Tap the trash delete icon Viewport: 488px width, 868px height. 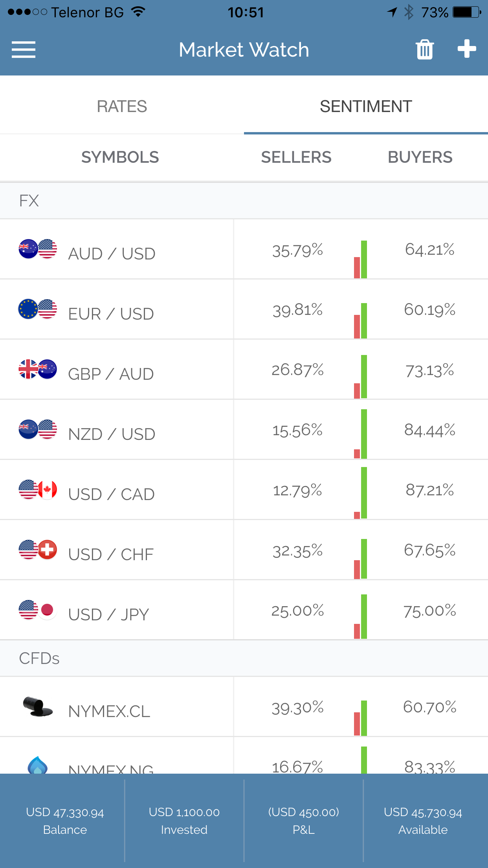pyautogui.click(x=424, y=50)
